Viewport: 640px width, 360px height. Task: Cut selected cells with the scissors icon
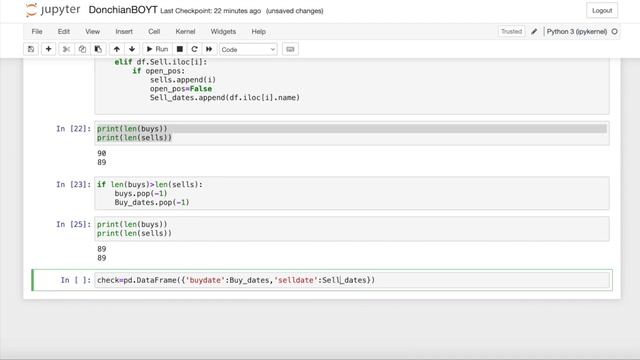[x=66, y=49]
